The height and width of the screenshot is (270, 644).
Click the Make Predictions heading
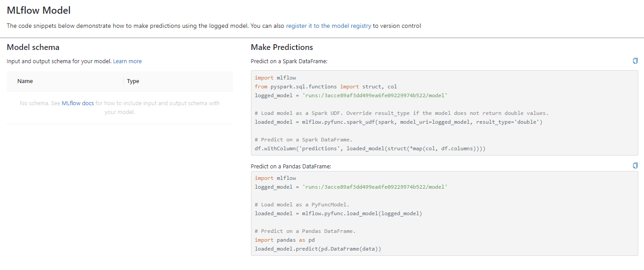click(x=282, y=47)
